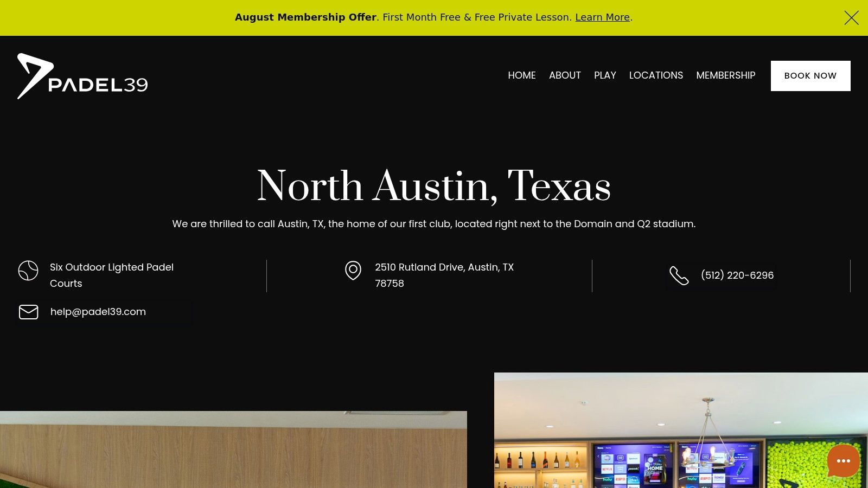
Task: Click the Padel39 logo
Action: click(82, 76)
